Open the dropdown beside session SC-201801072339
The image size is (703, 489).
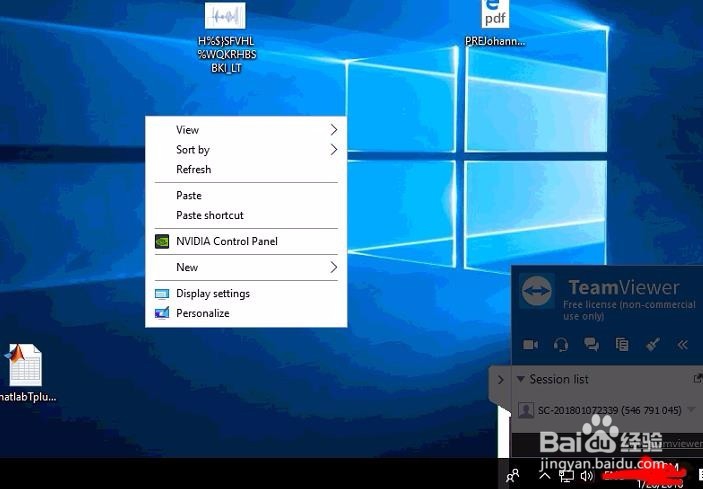tap(692, 410)
